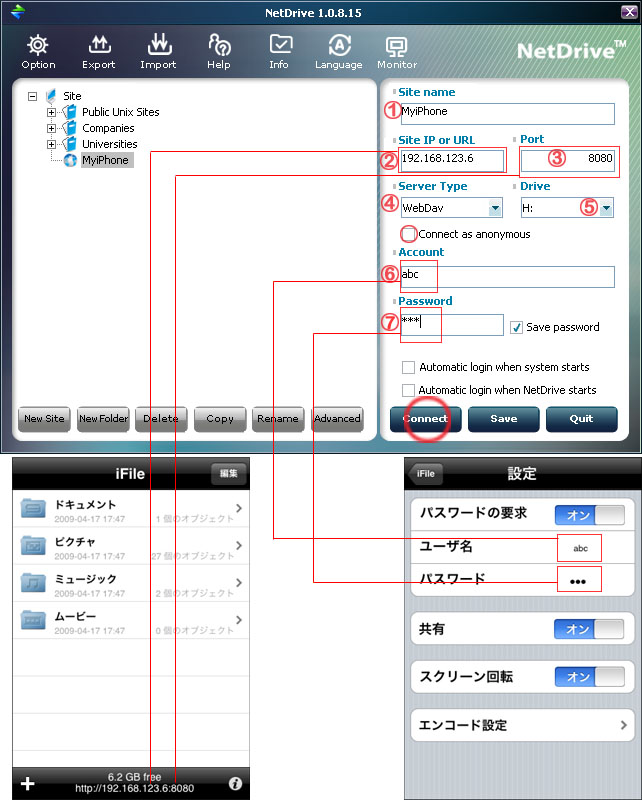Tap the ミュージック label in iFile
The width and height of the screenshot is (642, 800).
86,579
